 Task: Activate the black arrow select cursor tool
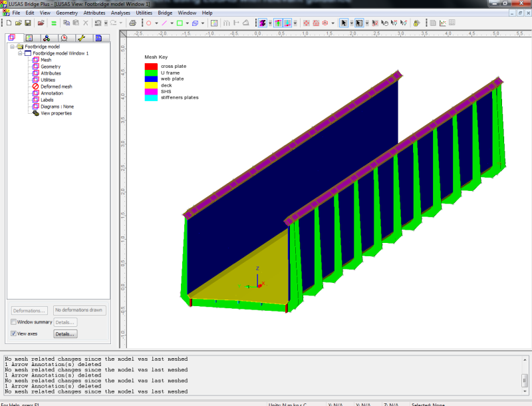pos(344,23)
